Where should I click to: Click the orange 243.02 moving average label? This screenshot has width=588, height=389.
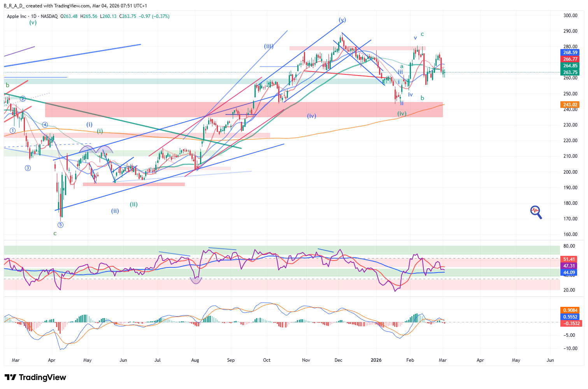tap(570, 105)
